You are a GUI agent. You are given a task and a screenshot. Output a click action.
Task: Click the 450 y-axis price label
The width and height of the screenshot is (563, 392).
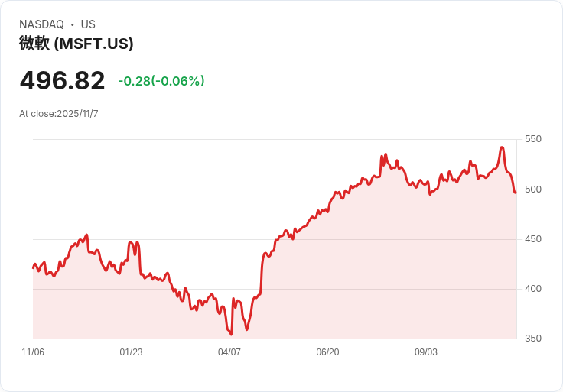point(533,239)
